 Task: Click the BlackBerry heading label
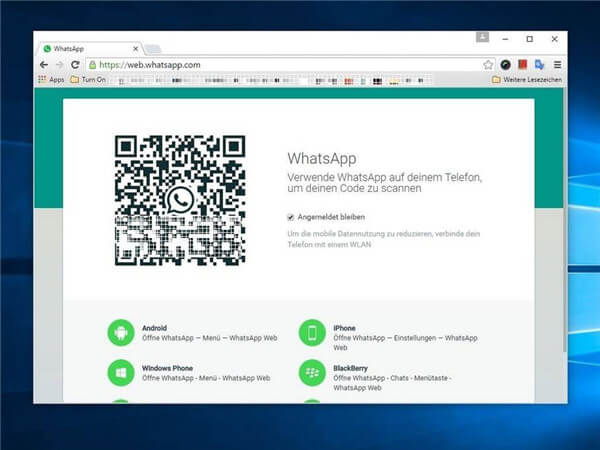pyautogui.click(x=350, y=368)
